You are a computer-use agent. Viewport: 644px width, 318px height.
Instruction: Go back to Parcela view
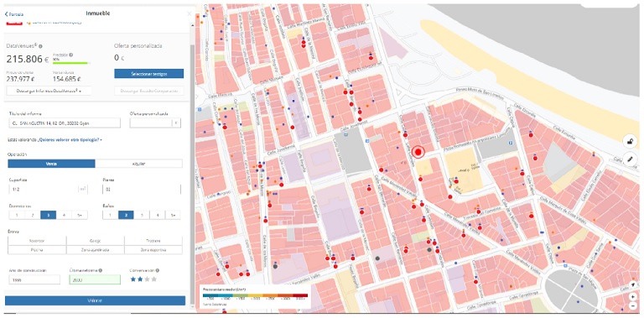coord(14,14)
